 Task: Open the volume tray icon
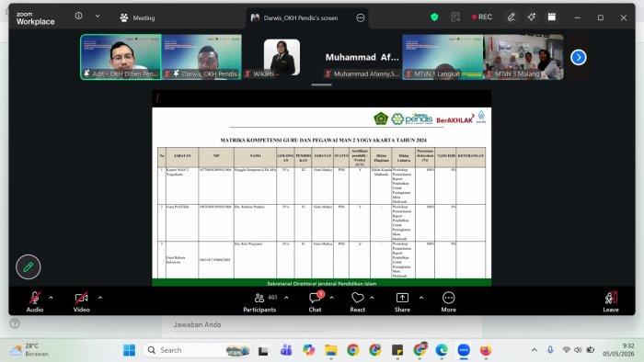(x=578, y=350)
